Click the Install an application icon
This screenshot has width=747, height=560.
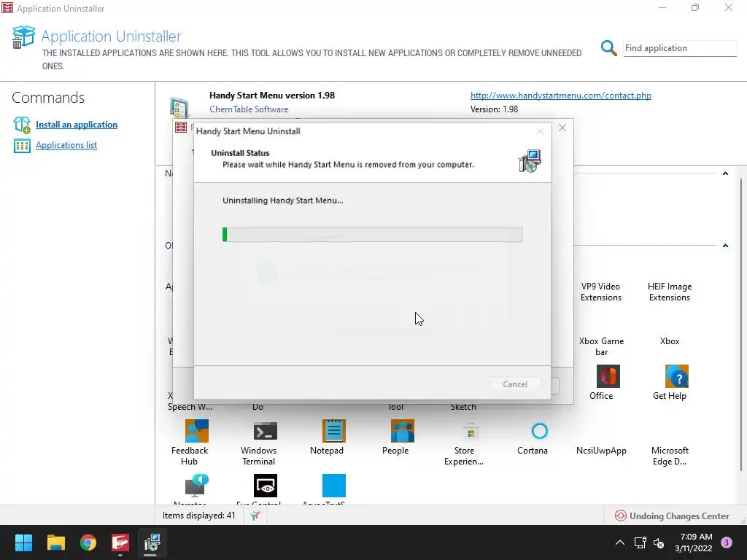(x=22, y=125)
